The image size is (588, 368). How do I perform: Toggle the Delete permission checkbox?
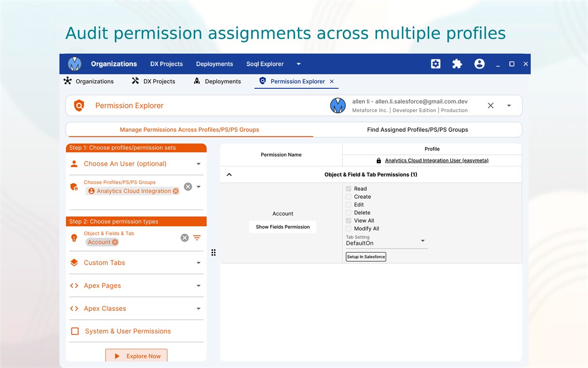pyautogui.click(x=348, y=213)
